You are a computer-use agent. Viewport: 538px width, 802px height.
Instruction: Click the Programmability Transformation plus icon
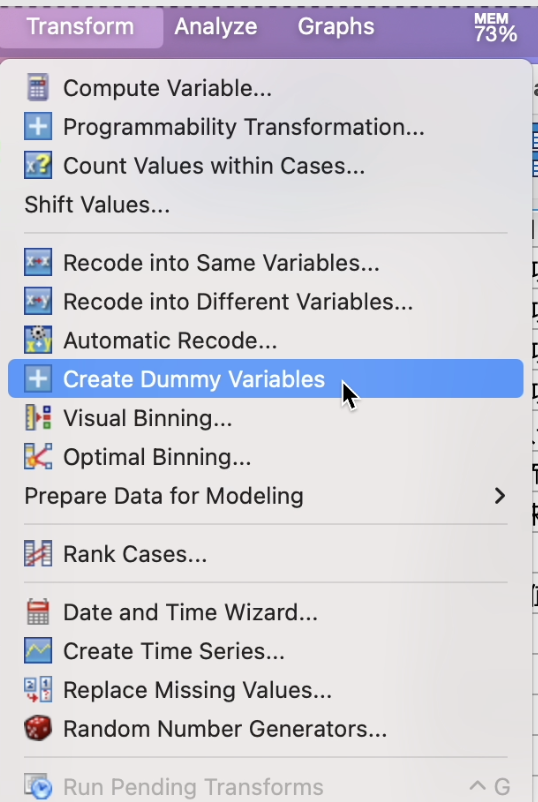pyautogui.click(x=37, y=127)
